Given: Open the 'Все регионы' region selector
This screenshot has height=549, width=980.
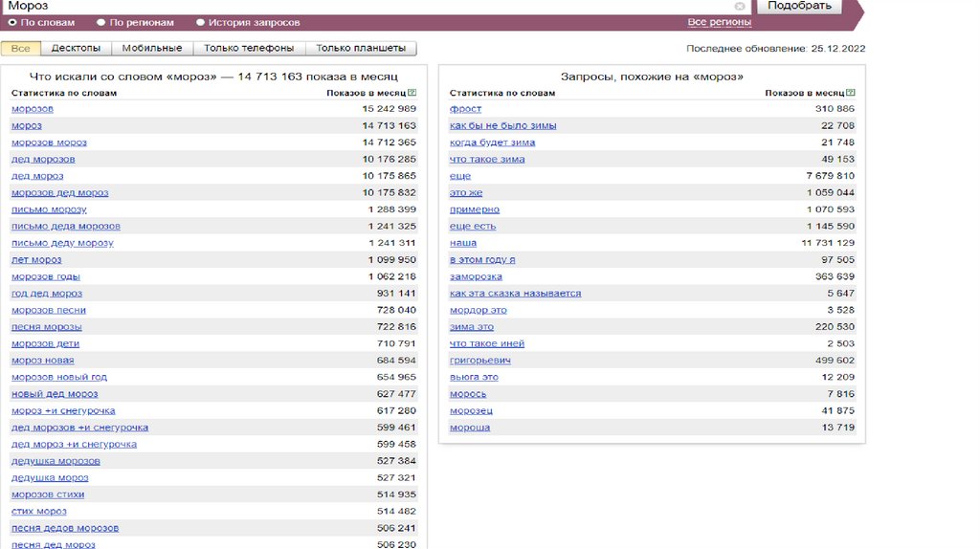Looking at the screenshot, I should click(x=719, y=22).
